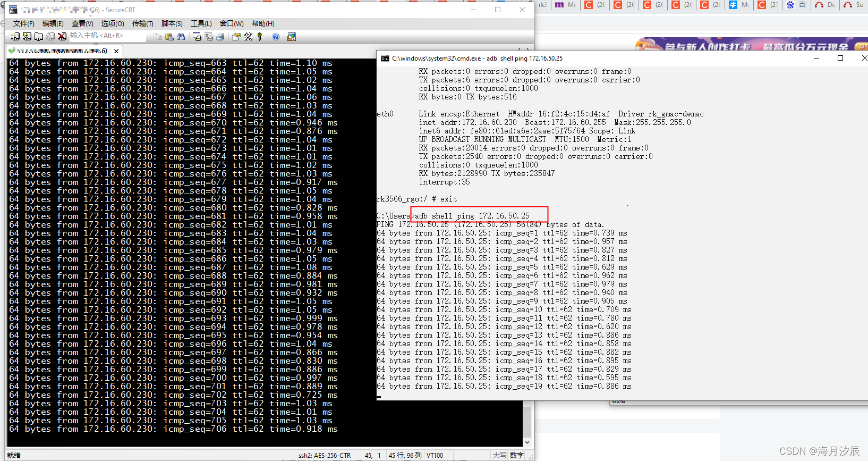
Task: Click Interrupt:35 line in cmd
Action: click(x=445, y=182)
